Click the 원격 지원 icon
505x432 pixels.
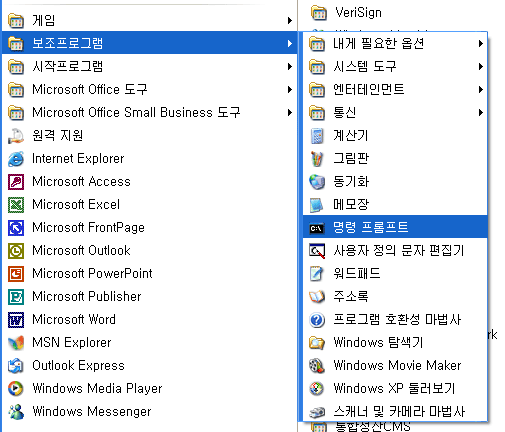[16, 136]
